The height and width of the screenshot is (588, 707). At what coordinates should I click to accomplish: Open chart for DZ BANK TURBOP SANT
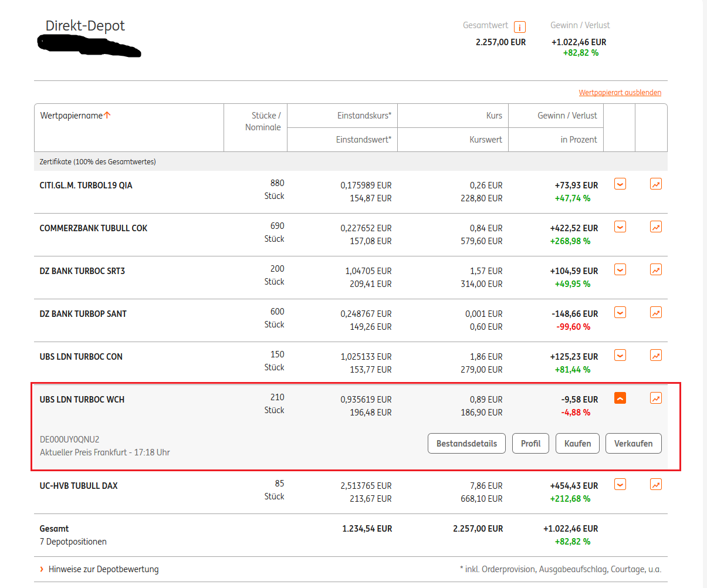point(656,313)
